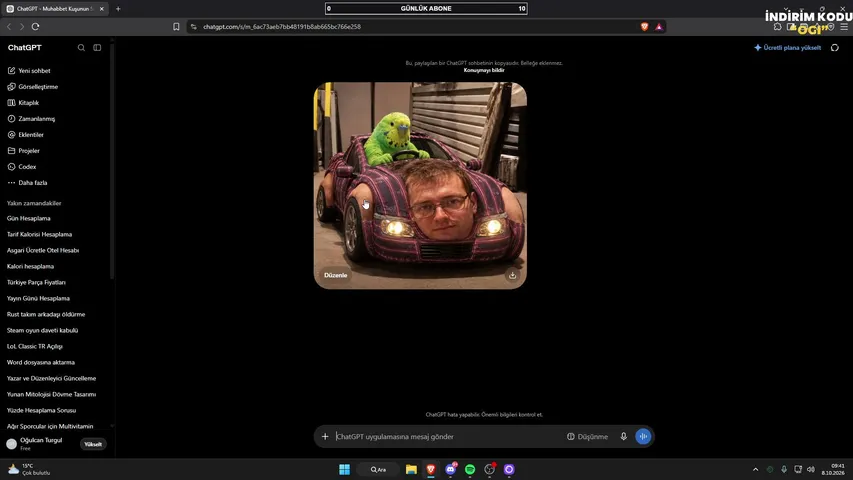Viewport: 853px width, 480px height.
Task: Reload the page in the browser
Action: [x=35, y=27]
